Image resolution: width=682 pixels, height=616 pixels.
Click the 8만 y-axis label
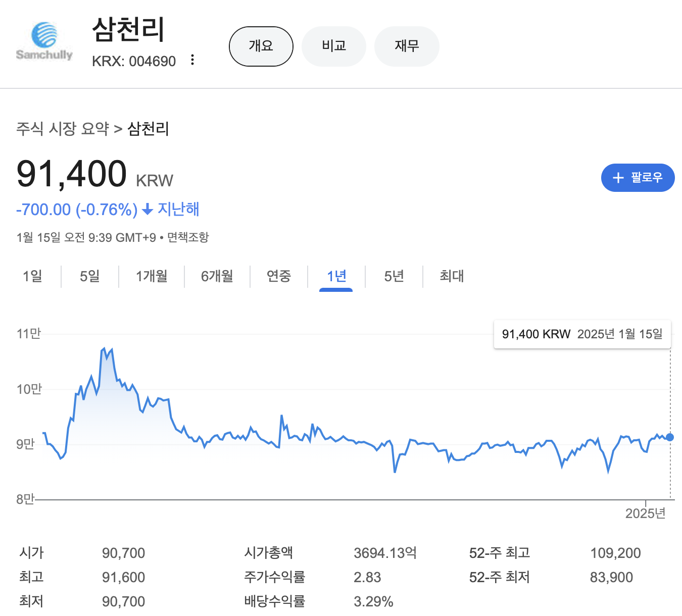click(x=25, y=499)
